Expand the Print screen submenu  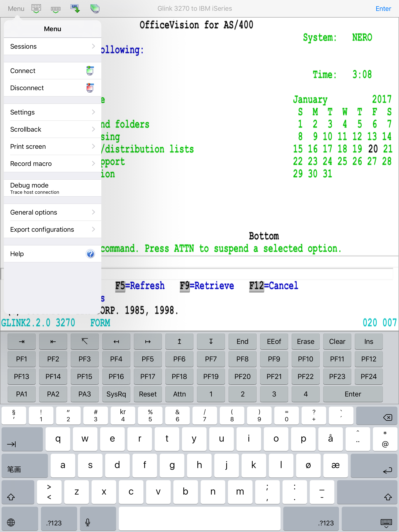52,146
